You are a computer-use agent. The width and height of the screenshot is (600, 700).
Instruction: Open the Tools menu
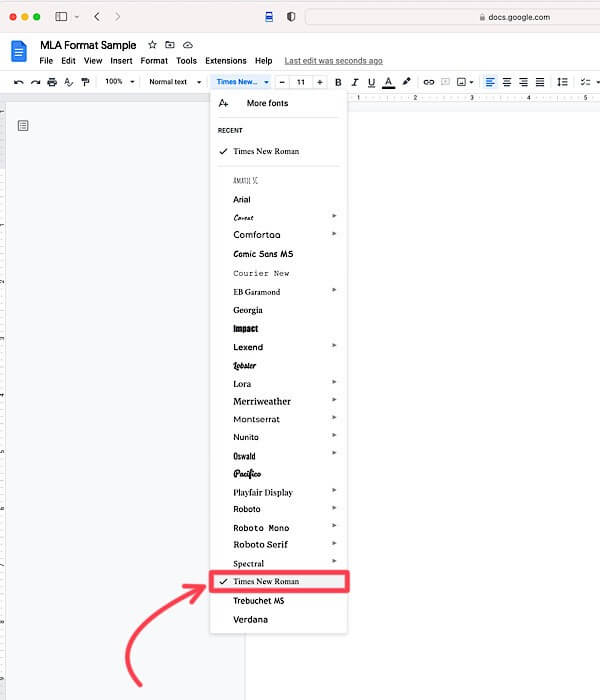point(186,61)
